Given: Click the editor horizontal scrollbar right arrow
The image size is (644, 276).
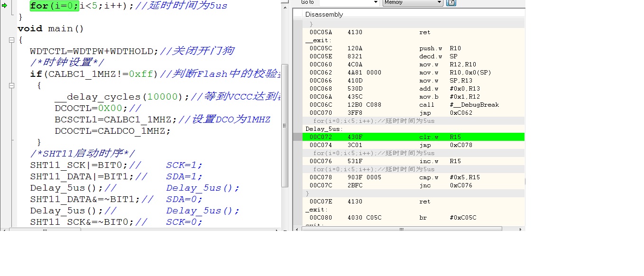Looking at the screenshot, I should pyautogui.click(x=278, y=230).
